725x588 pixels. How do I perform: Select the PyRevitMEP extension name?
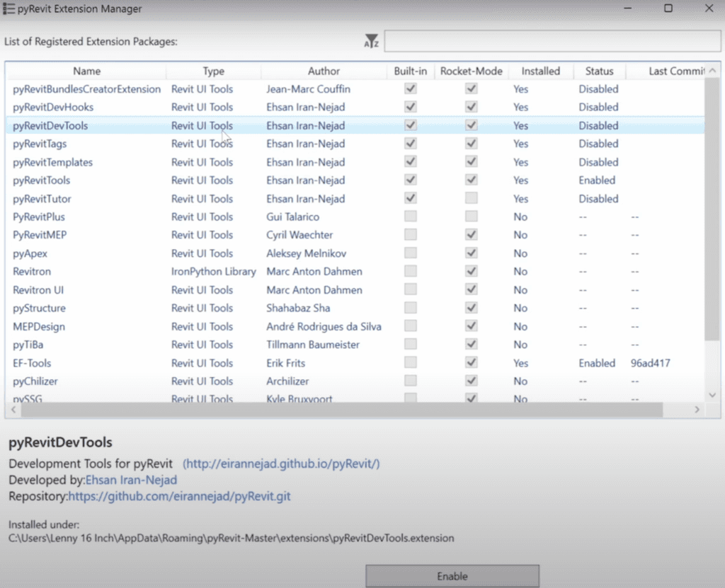[40, 235]
